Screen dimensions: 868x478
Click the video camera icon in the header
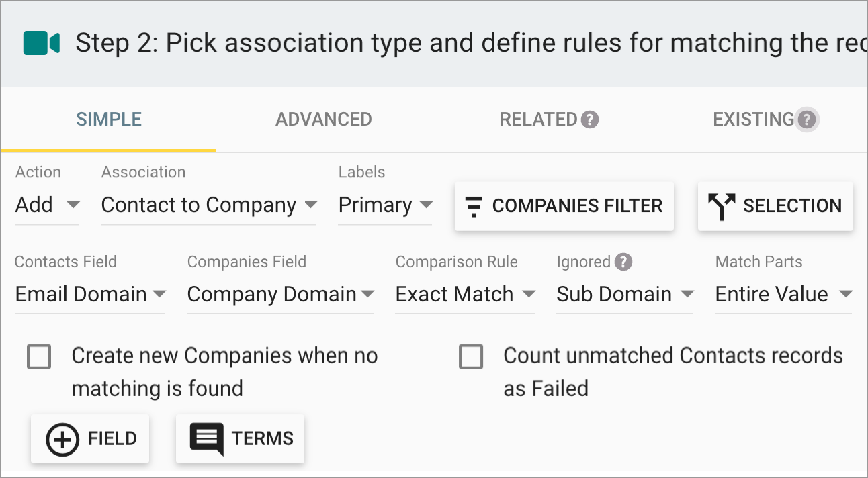40,42
